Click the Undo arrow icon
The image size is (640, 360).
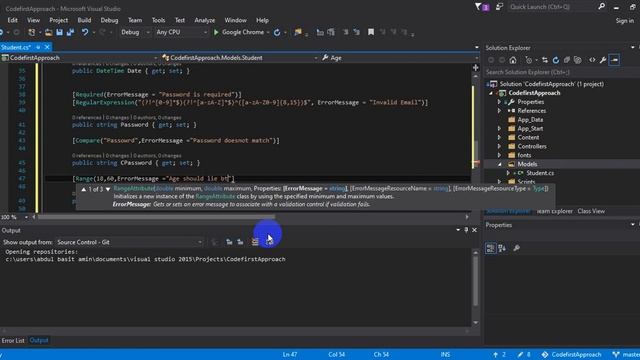(x=85, y=32)
